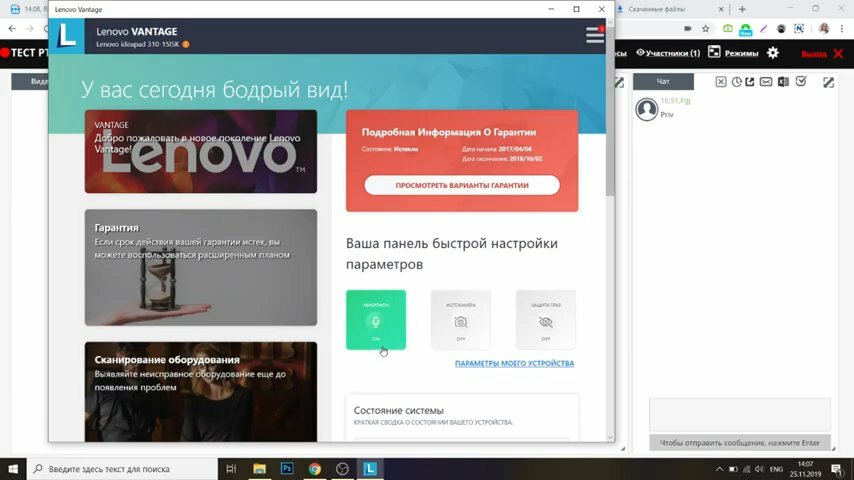The image size is (854, 480).
Task: Click the Lenovo Vantage L logo
Action: [x=66, y=36]
